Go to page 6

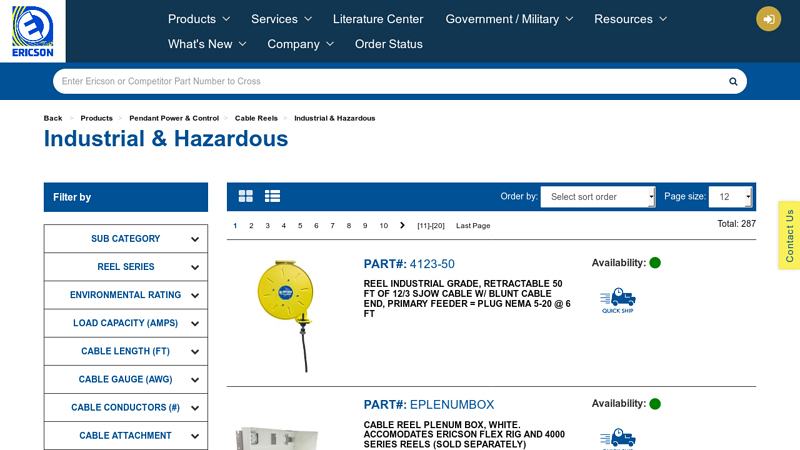pos(316,226)
